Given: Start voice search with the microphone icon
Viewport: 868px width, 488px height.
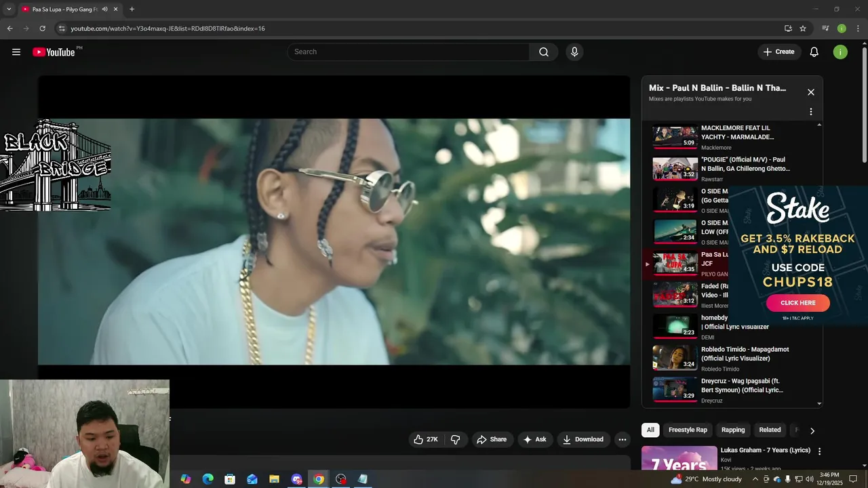Looking at the screenshot, I should 574,52.
